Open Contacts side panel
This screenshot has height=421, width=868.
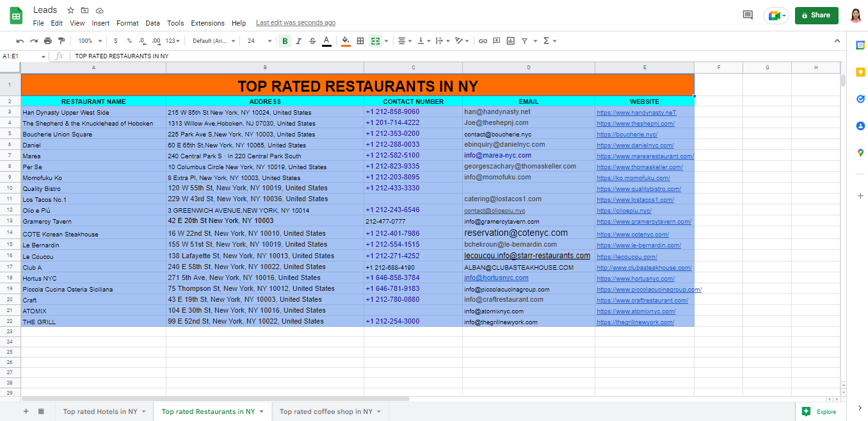[x=860, y=126]
